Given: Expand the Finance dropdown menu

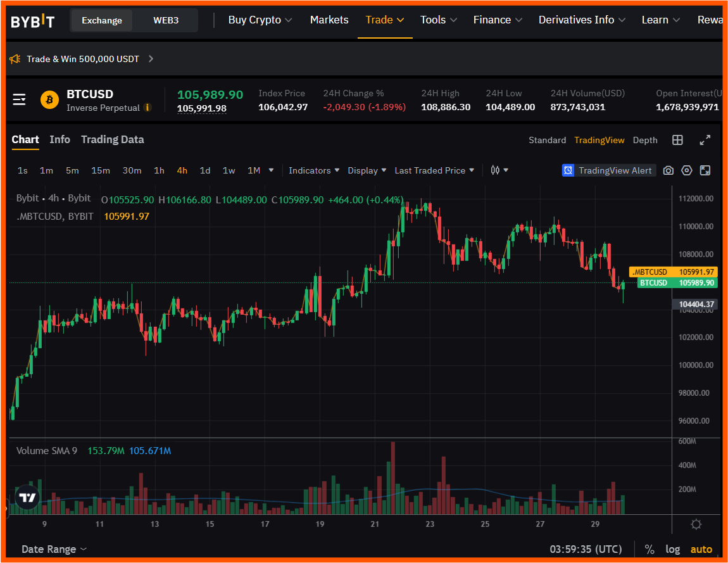Looking at the screenshot, I should pos(498,20).
